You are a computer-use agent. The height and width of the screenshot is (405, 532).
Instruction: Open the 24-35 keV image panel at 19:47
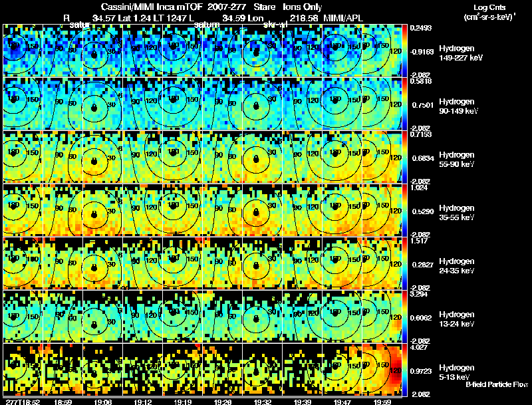click(342, 263)
